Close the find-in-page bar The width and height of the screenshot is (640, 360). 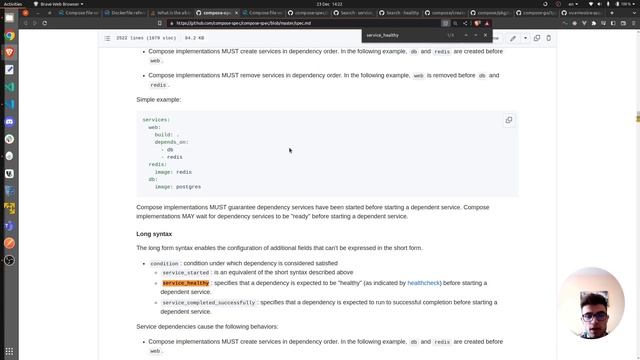point(485,35)
